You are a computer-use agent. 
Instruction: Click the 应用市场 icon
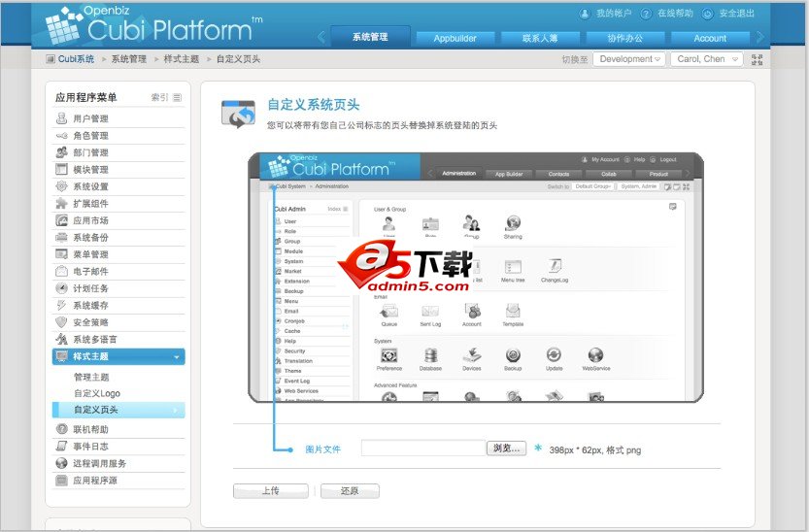61,220
